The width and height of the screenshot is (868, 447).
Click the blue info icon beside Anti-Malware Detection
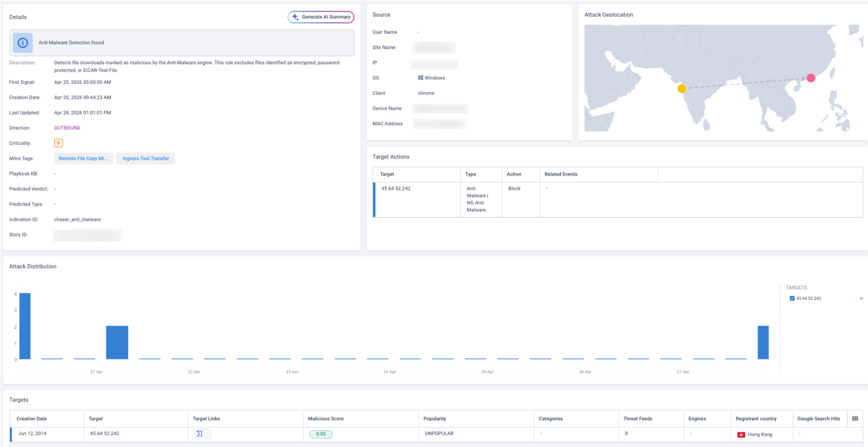click(x=23, y=43)
